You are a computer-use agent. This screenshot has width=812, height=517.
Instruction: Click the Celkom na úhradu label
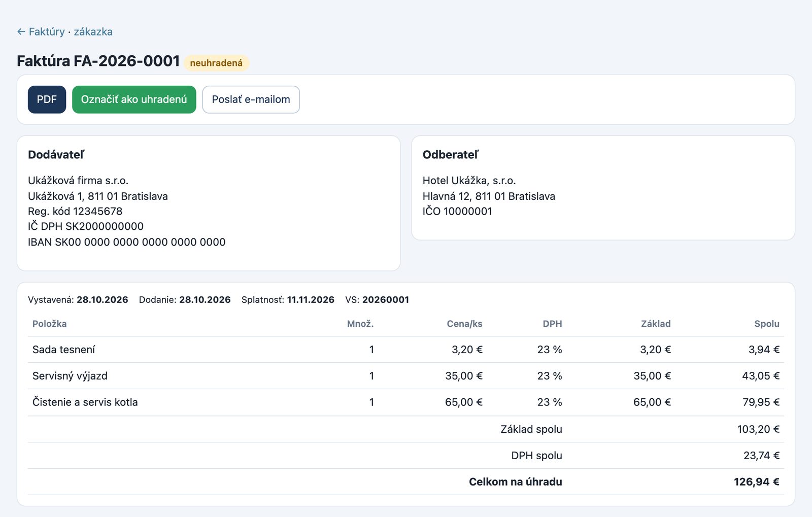[516, 482]
